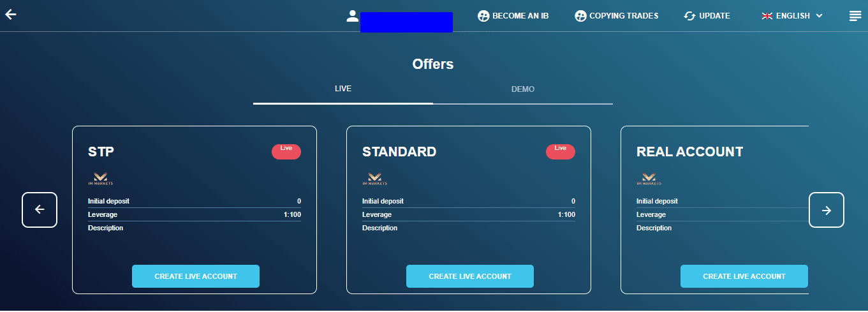Create live account for the STP offer
868x312 pixels.
point(196,276)
